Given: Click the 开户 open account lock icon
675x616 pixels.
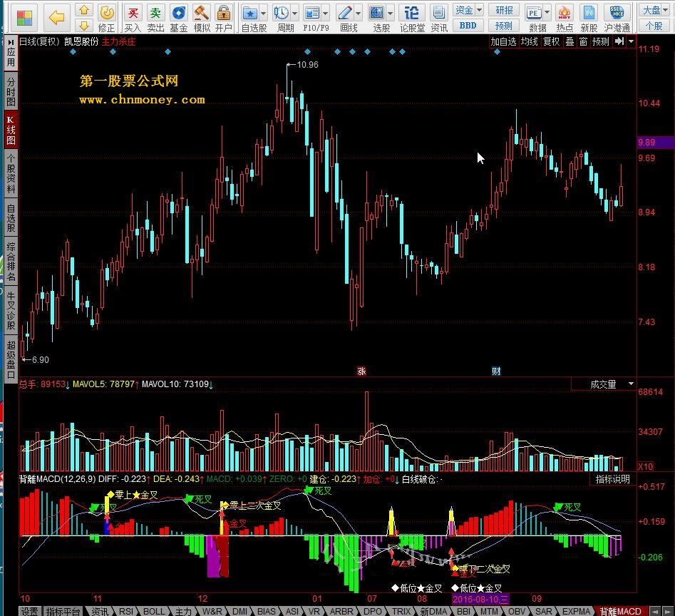Looking at the screenshot, I should click(x=223, y=18).
